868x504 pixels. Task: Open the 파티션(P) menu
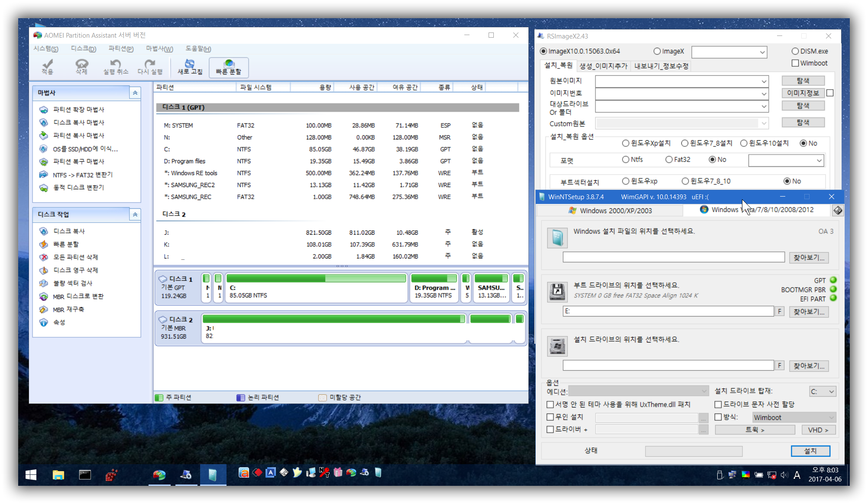click(121, 49)
